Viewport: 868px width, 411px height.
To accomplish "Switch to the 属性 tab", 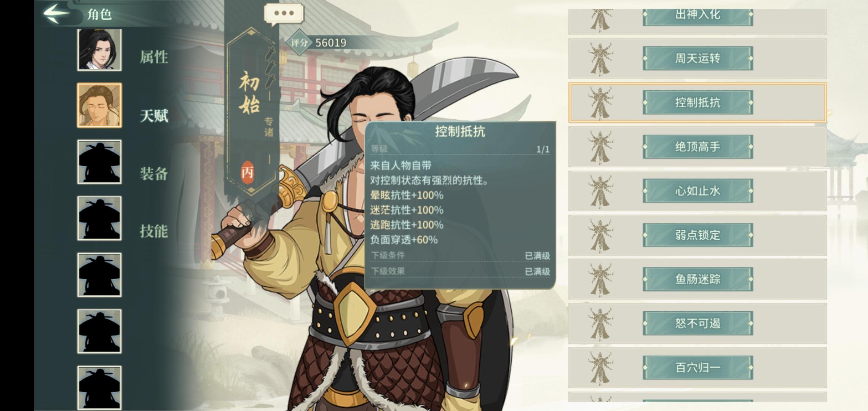I will point(154,57).
